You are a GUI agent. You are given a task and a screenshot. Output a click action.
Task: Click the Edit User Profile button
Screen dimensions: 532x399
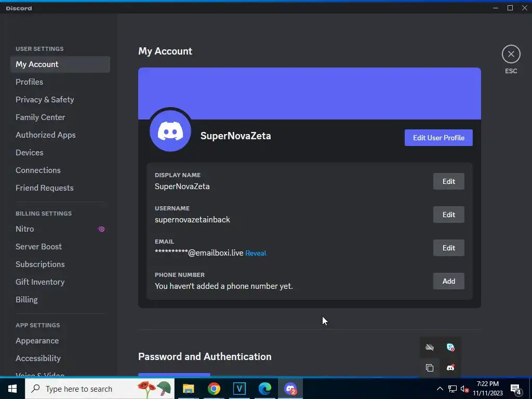click(x=438, y=138)
